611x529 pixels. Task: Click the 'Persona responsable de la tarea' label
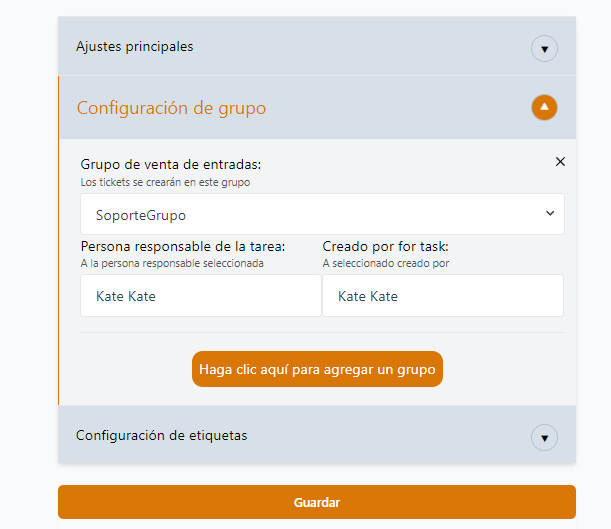183,246
